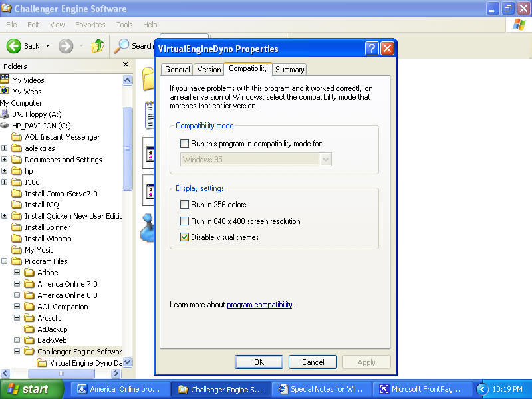Expand the BackWeb folder node
The width and height of the screenshot is (532, 399).
click(17, 340)
